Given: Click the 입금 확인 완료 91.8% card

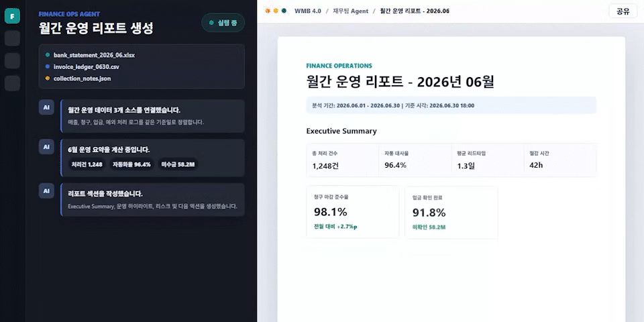Looking at the screenshot, I should click(x=451, y=212).
